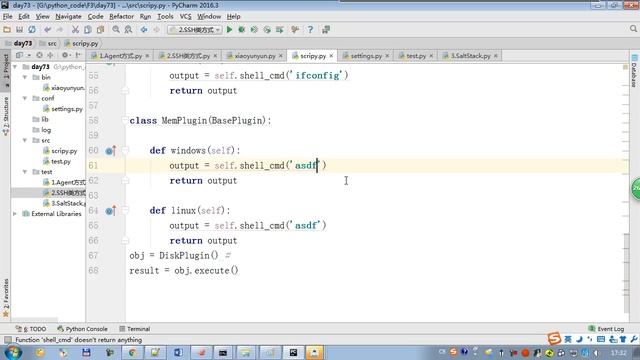Click the Windows Start button
The image size is (640, 360).
coord(13,352)
